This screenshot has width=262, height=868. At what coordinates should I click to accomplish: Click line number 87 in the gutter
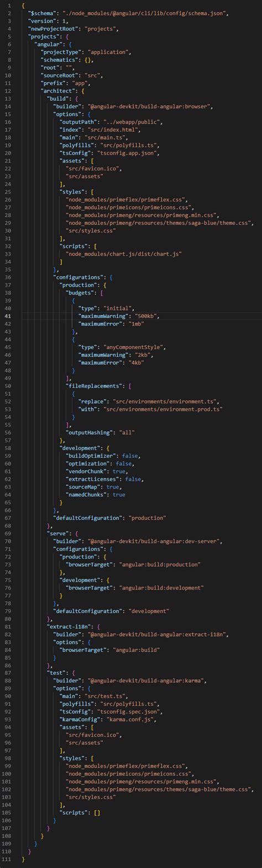[x=7, y=673]
